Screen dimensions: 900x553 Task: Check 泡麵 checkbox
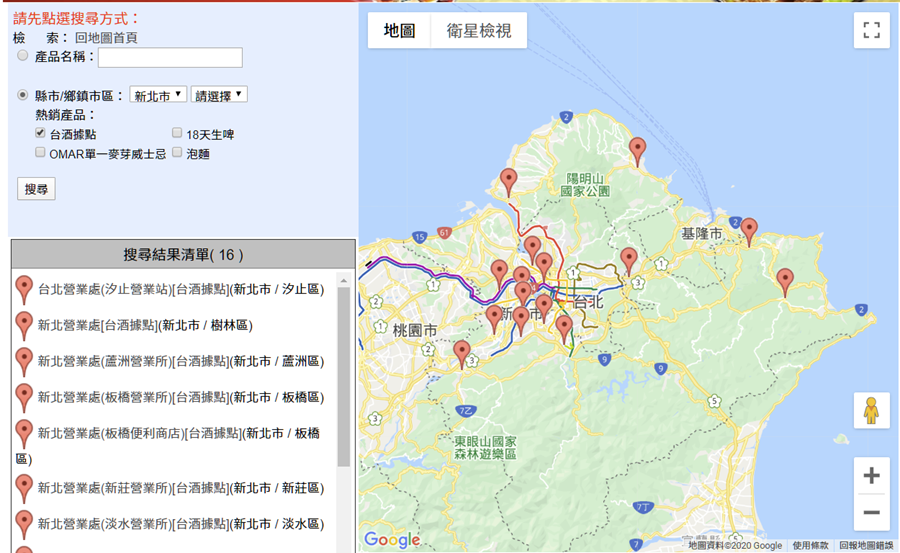pos(177,152)
